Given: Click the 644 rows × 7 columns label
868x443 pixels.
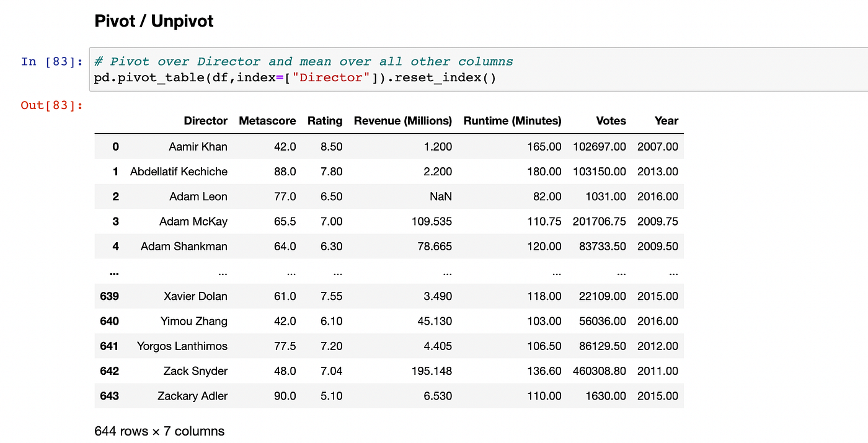Looking at the screenshot, I should coord(159,431).
